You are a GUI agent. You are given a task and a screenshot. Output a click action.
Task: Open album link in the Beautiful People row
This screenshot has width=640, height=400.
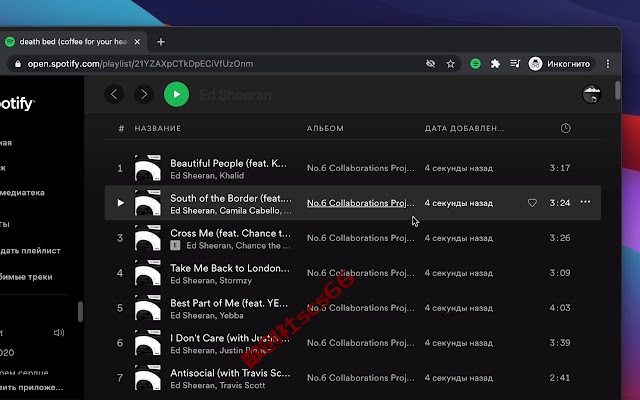point(360,168)
